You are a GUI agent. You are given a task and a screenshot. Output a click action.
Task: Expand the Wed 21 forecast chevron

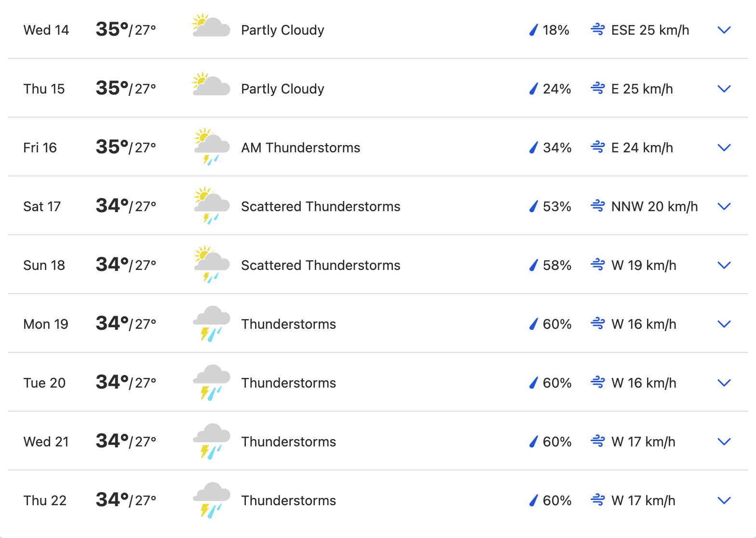pyautogui.click(x=724, y=442)
